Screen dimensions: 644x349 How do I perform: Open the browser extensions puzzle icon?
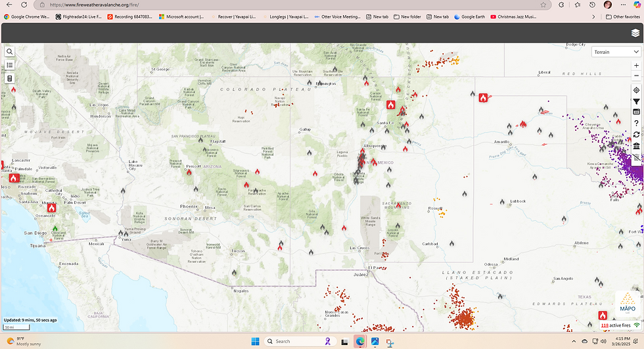coord(561,5)
